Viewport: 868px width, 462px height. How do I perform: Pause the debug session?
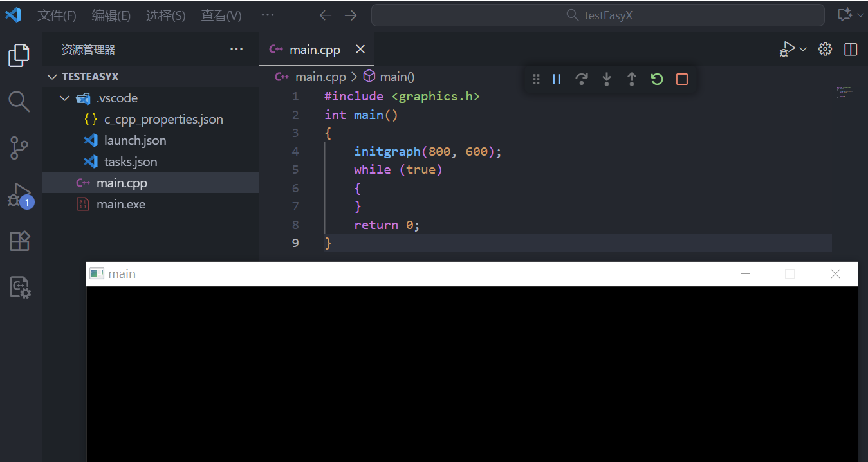(557, 79)
